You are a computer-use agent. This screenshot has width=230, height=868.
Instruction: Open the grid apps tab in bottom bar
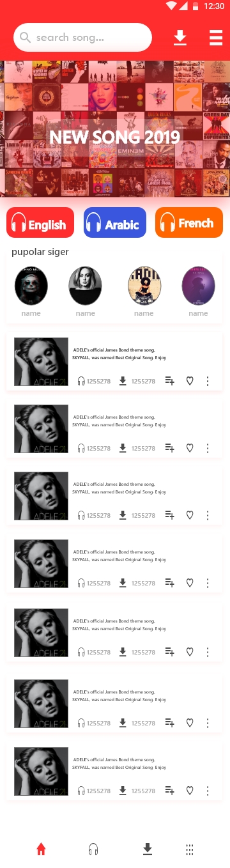click(190, 849)
